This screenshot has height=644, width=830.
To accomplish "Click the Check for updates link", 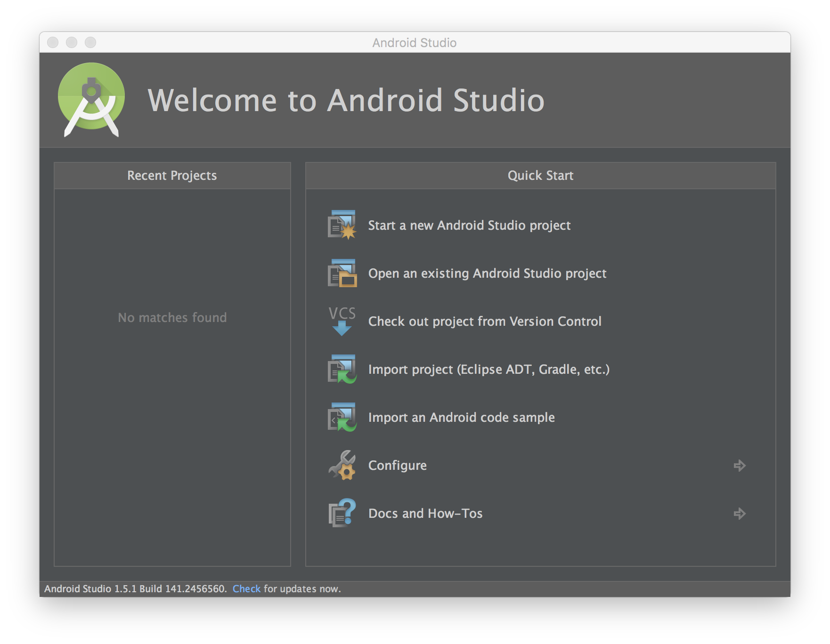I will click(x=246, y=589).
